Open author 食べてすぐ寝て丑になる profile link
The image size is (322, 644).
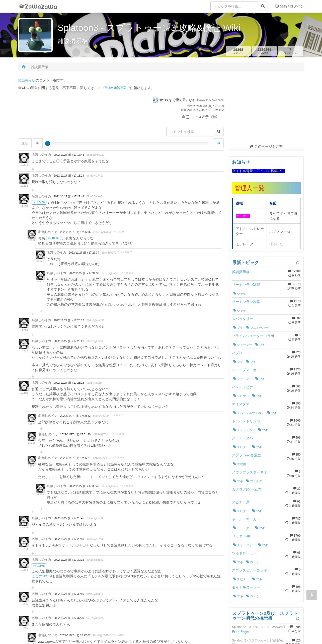point(177,100)
